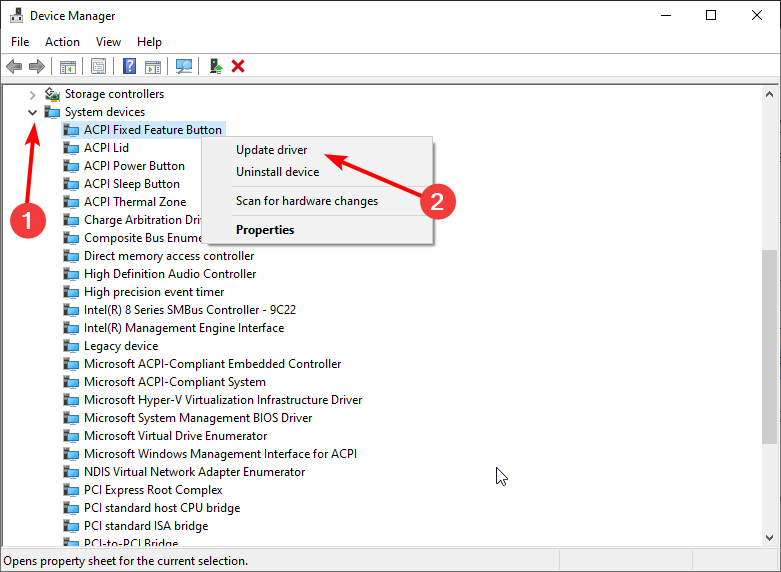Viewport: 781px width, 572px height.
Task: Select Microsoft ACPI-Compliant System
Action: pyautogui.click(x=174, y=382)
